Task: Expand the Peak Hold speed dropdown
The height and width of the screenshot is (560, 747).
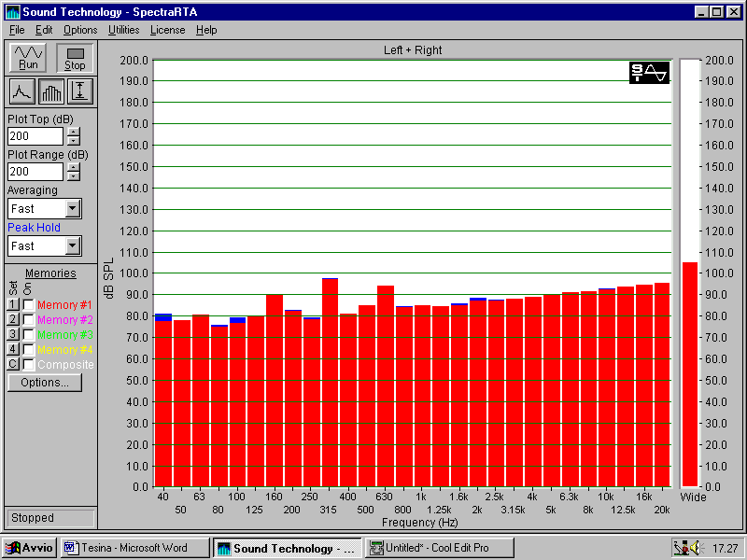Action: [x=73, y=246]
